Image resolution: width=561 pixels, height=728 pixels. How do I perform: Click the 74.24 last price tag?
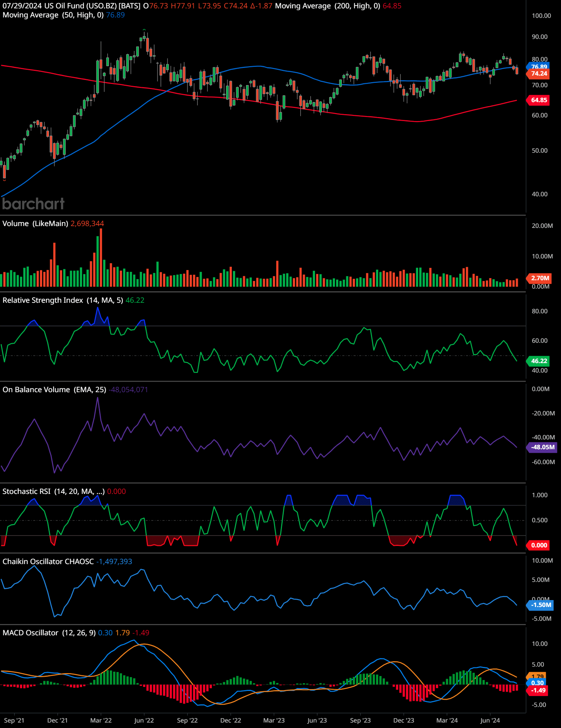pyautogui.click(x=538, y=74)
